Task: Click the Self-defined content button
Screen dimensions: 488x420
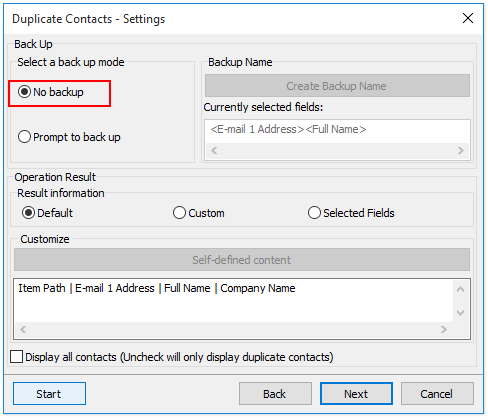Action: (x=242, y=260)
